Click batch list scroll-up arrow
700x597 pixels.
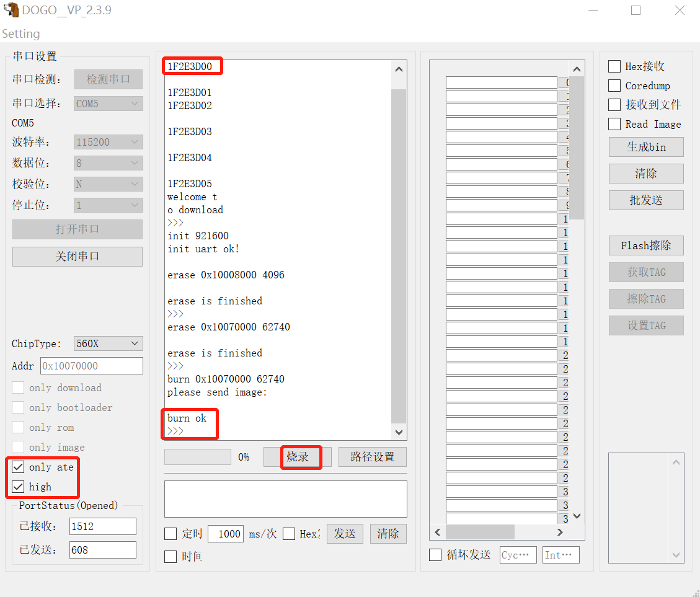coord(577,69)
